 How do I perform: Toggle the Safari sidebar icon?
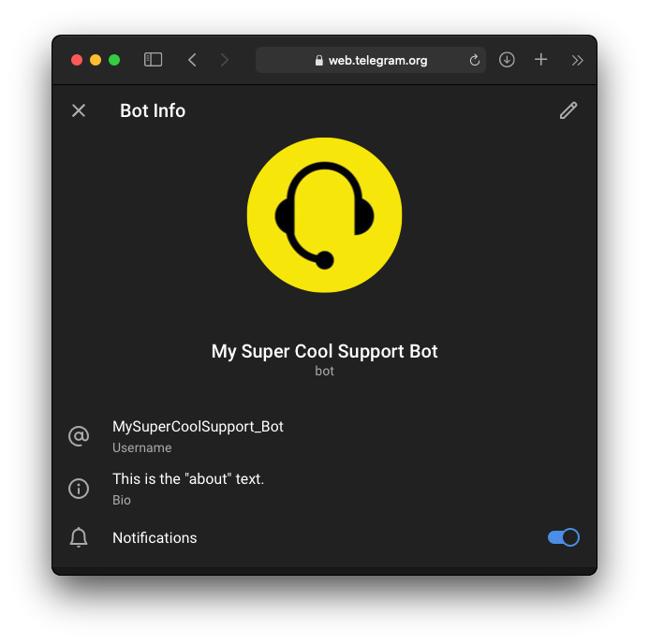click(x=154, y=60)
